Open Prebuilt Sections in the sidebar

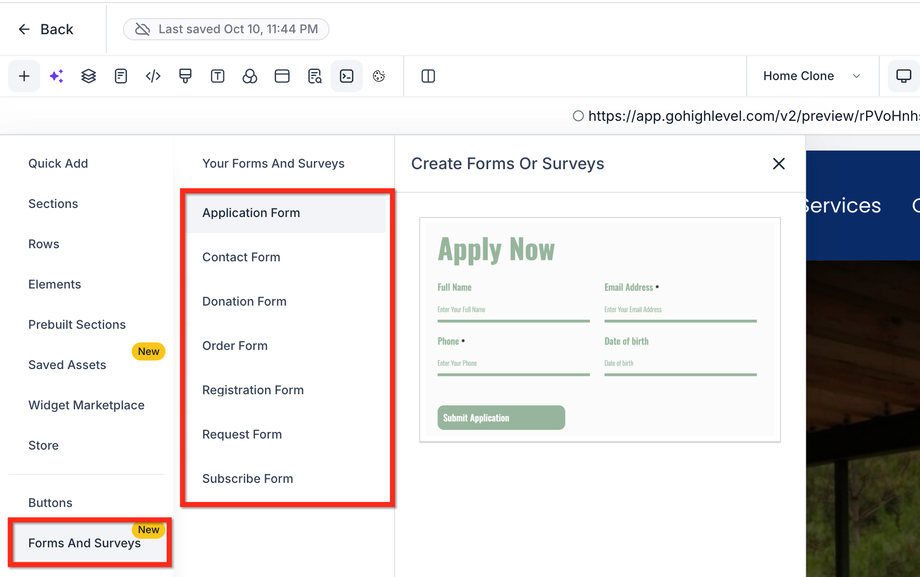[77, 324]
